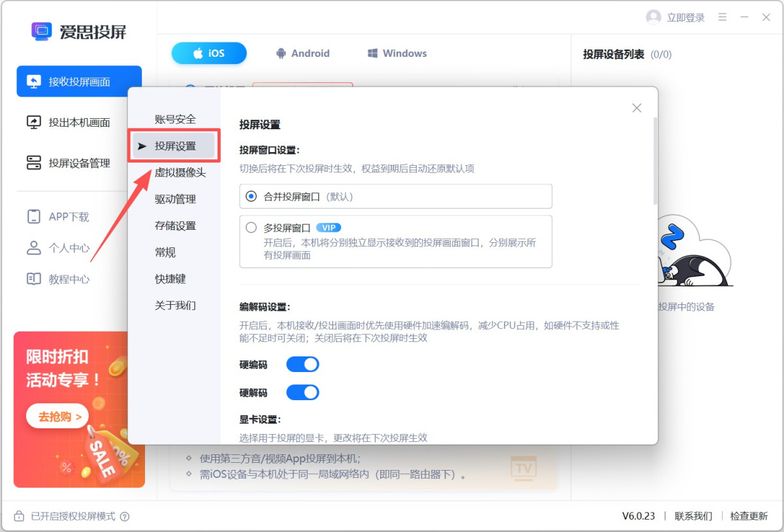Screen dimensions: 784x532
Task: Click the APP下载 phone icon
Action: pyautogui.click(x=34, y=217)
